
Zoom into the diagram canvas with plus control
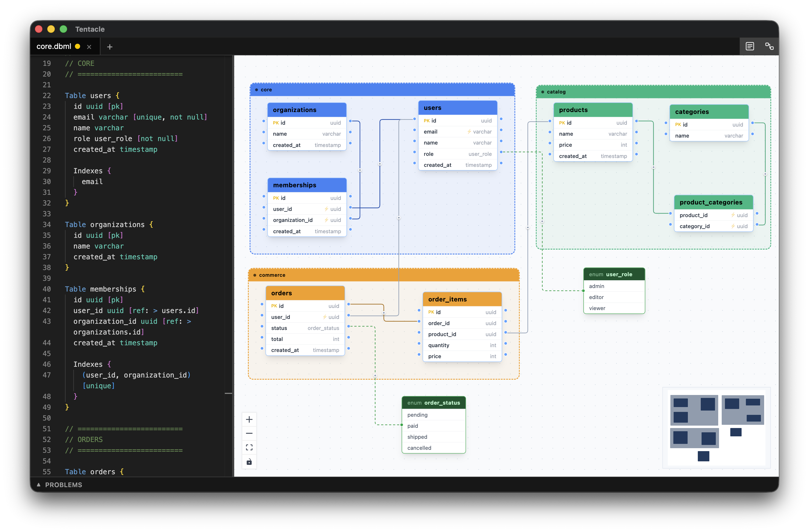click(x=249, y=419)
